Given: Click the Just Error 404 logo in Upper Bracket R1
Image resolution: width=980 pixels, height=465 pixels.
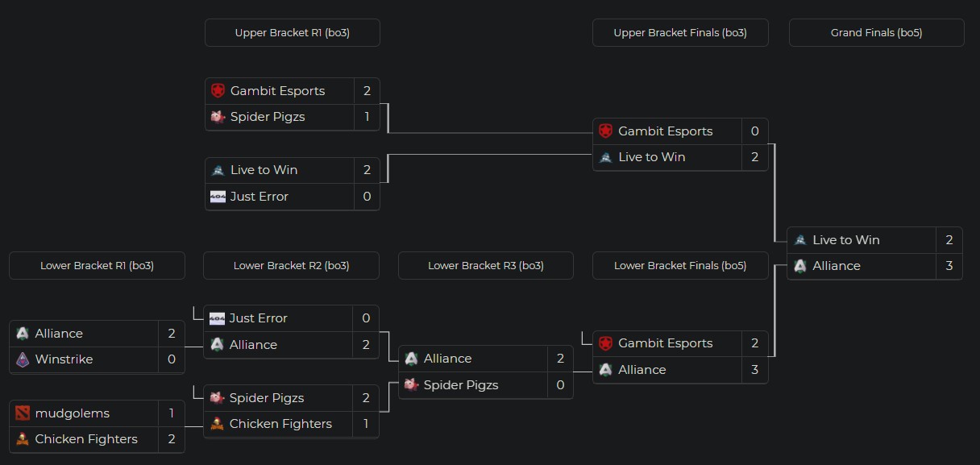Looking at the screenshot, I should pyautogui.click(x=218, y=196).
